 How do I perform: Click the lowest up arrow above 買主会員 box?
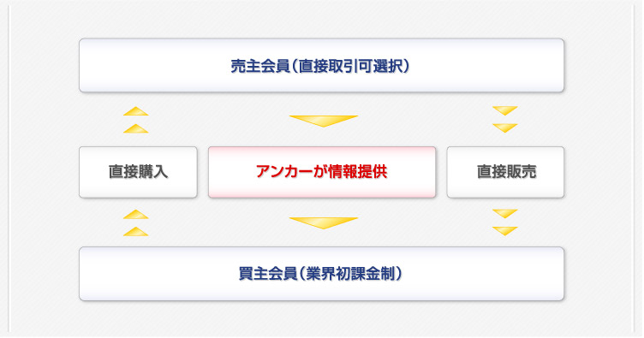(x=136, y=232)
